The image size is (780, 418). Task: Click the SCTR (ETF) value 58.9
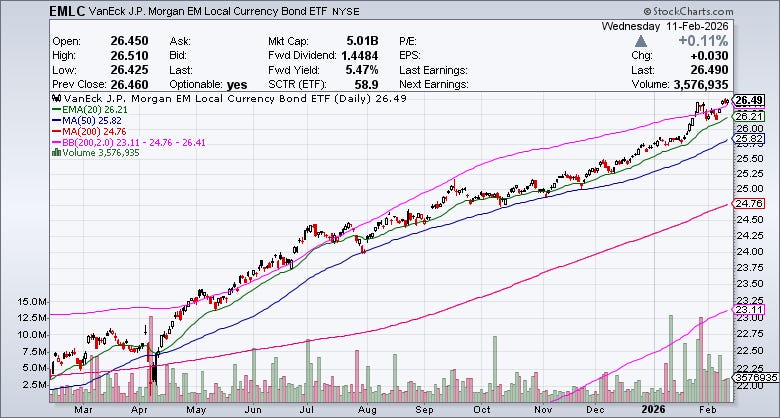(367, 84)
